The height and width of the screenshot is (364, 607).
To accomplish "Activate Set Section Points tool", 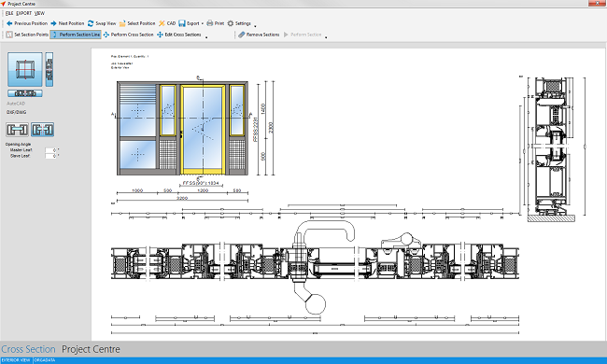I will tap(27, 35).
